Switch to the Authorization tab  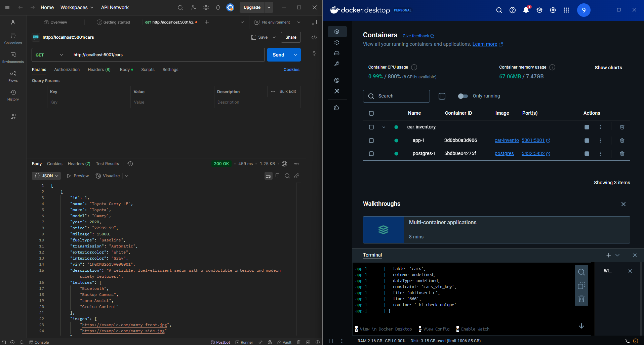pos(67,70)
